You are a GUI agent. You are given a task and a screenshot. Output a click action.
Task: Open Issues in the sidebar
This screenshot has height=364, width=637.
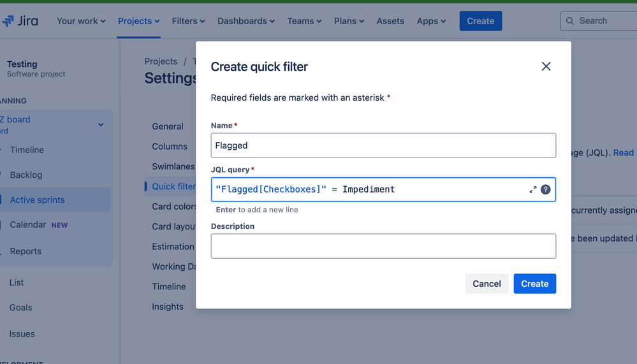point(22,334)
